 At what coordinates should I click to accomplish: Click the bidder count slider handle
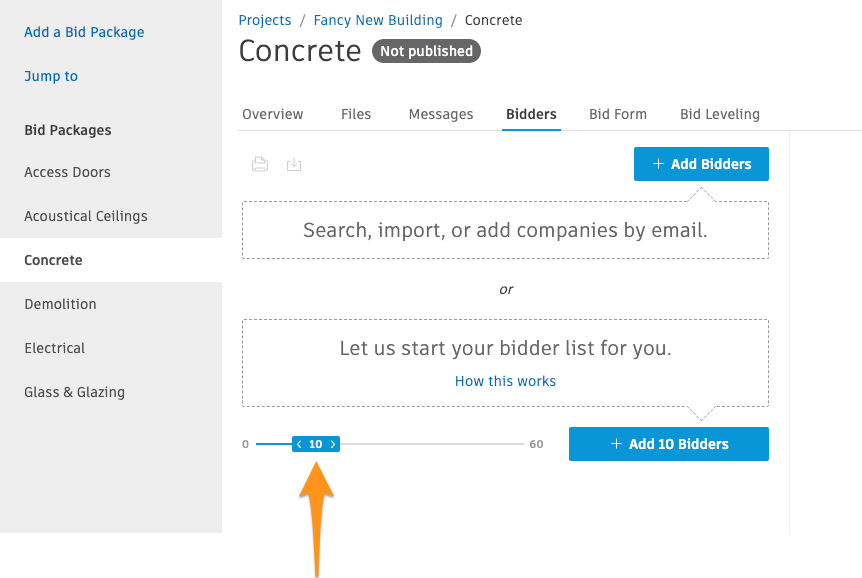click(316, 444)
